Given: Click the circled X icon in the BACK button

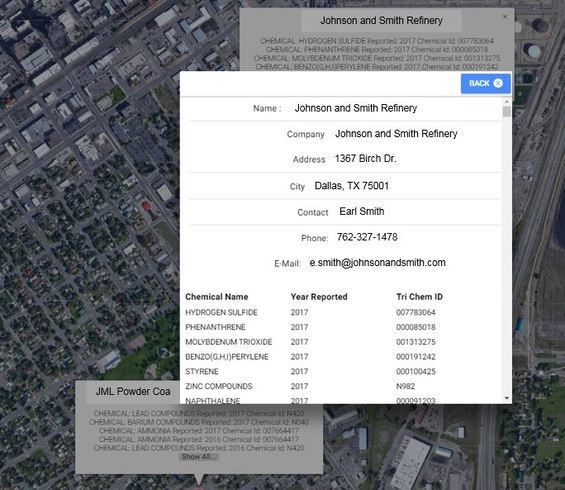Looking at the screenshot, I should 498,83.
